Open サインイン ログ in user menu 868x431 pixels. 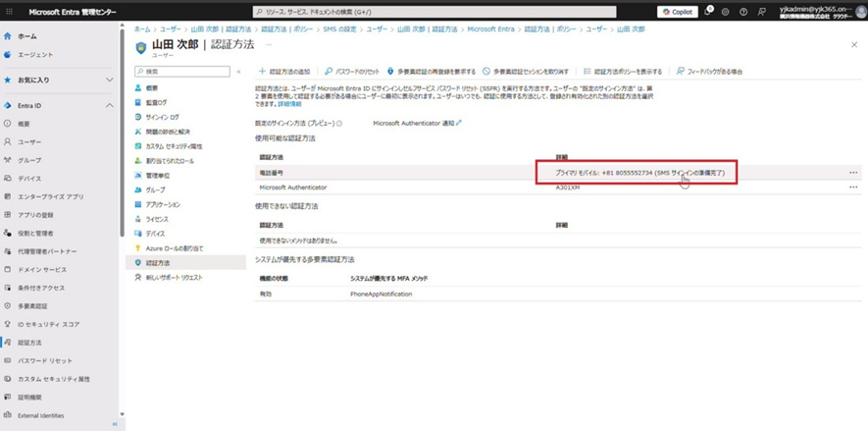click(162, 117)
